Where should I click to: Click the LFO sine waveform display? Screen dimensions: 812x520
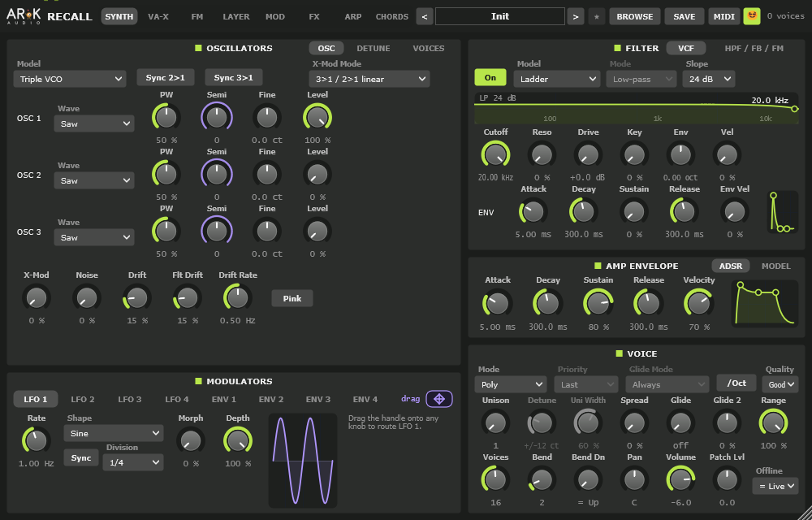[303, 461]
